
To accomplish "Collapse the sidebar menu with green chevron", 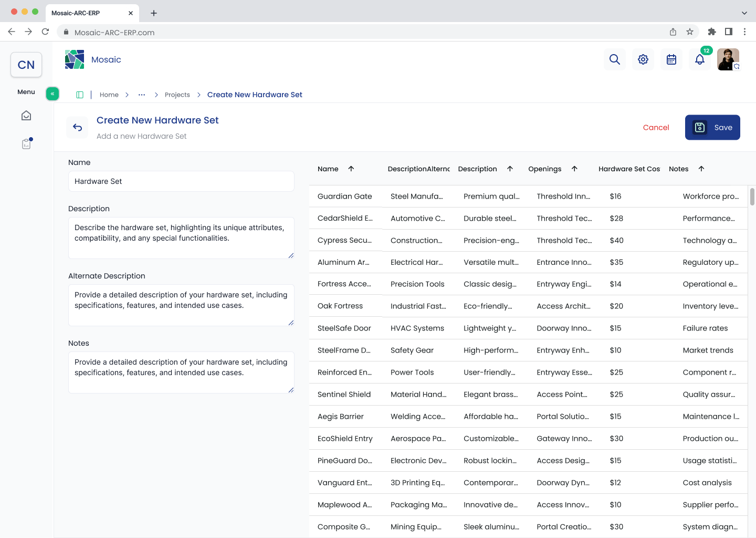I will [52, 94].
